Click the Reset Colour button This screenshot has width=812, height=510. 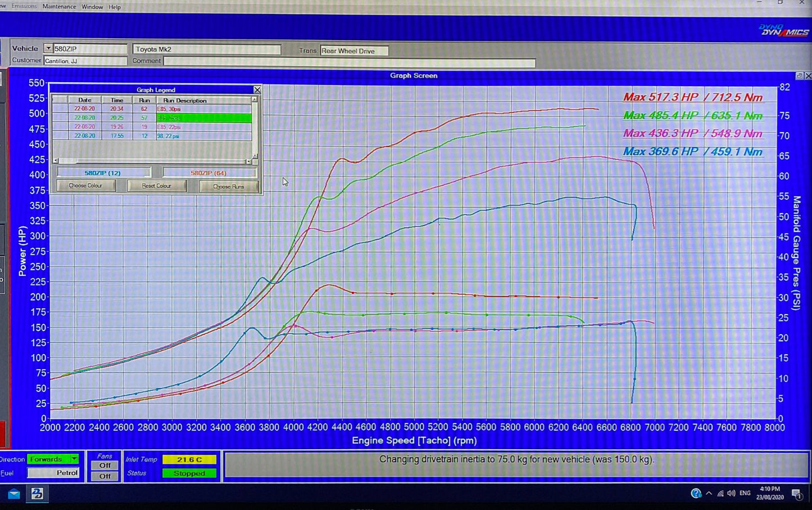(157, 186)
